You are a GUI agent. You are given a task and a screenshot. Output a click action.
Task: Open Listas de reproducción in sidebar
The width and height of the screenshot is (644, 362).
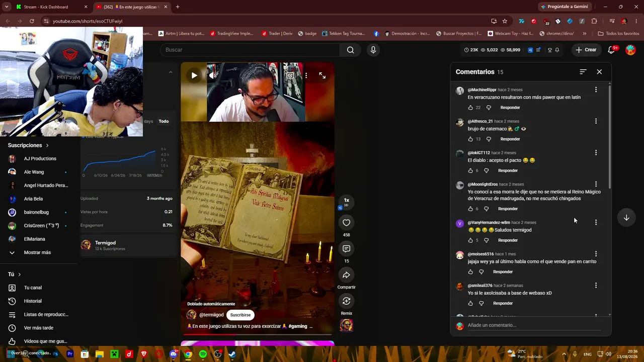coord(46,315)
